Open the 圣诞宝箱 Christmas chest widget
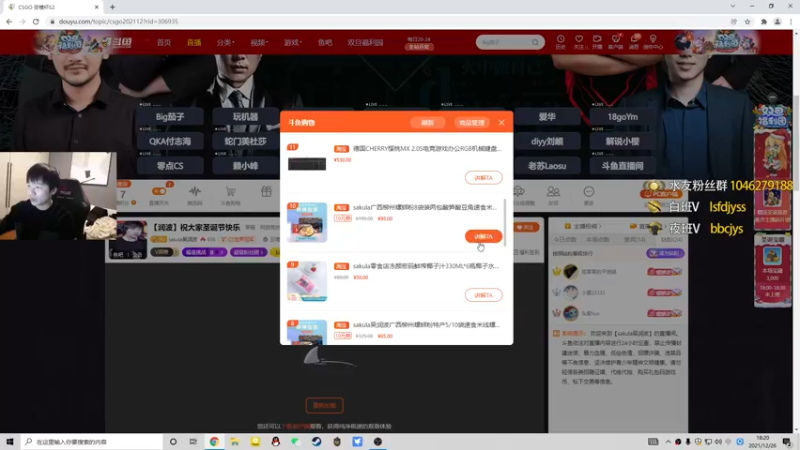Viewport: 800px width, 450px height. tap(772, 269)
